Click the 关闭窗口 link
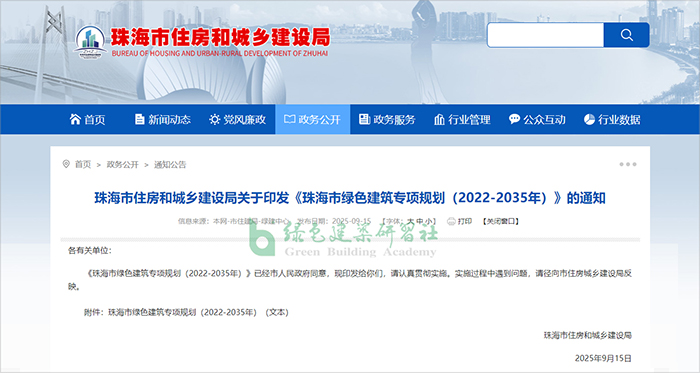Image resolution: width=700 pixels, height=373 pixels. pos(500,221)
